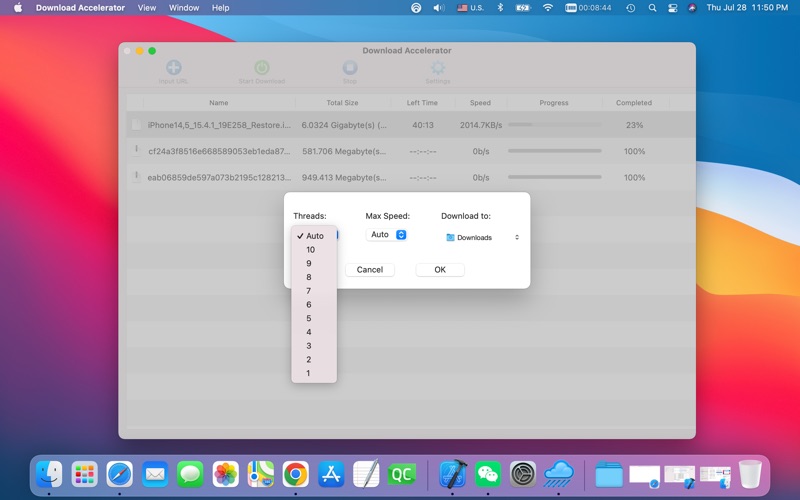800x500 pixels.
Task: Open the U.S. input source menu
Action: pos(470,8)
